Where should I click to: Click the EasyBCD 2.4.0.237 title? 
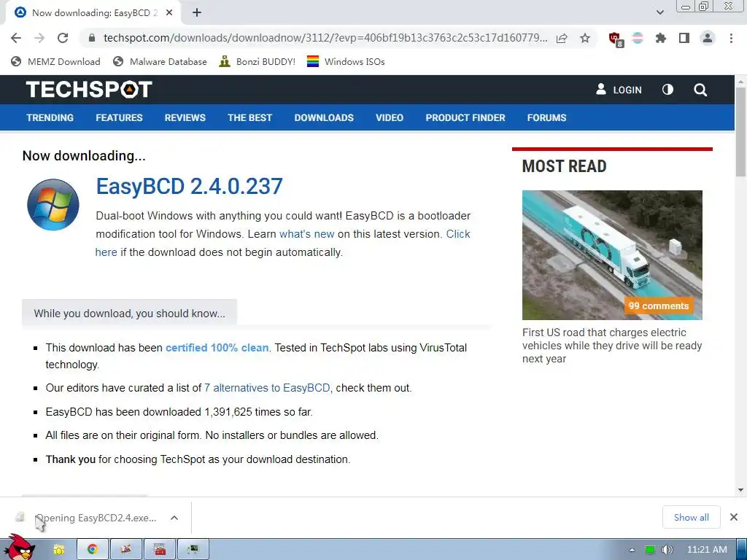[x=189, y=186]
